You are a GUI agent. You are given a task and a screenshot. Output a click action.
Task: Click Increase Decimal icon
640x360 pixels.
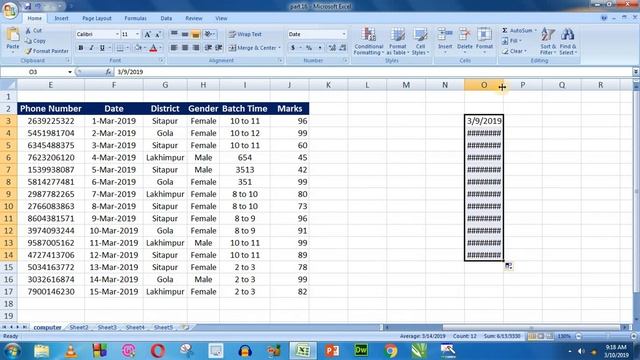pos(332,48)
